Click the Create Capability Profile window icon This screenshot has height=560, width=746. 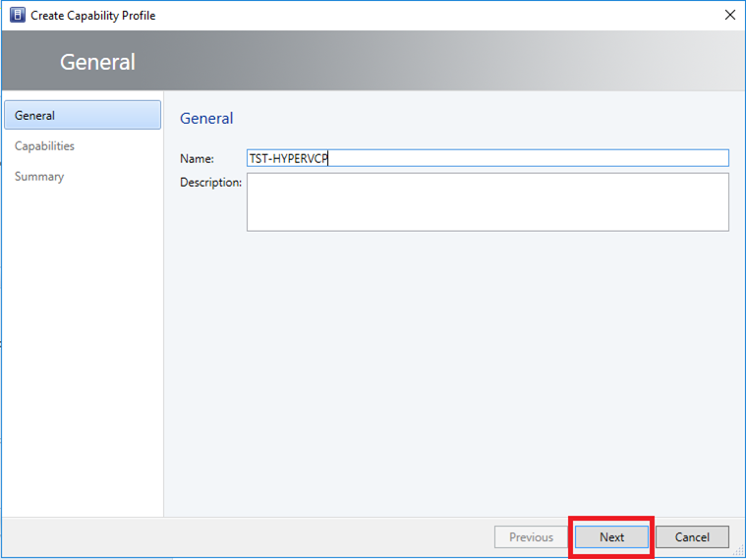[17, 15]
